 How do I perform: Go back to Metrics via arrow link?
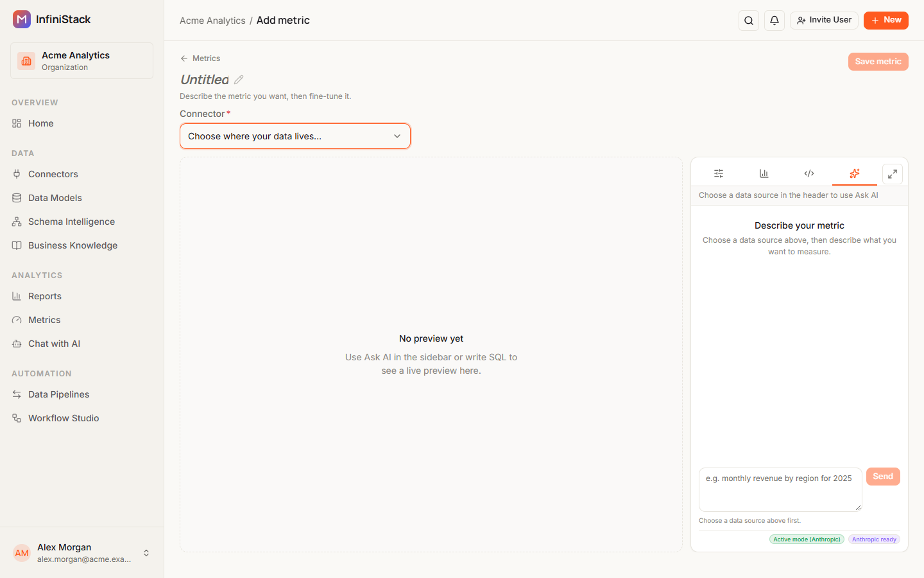click(200, 58)
